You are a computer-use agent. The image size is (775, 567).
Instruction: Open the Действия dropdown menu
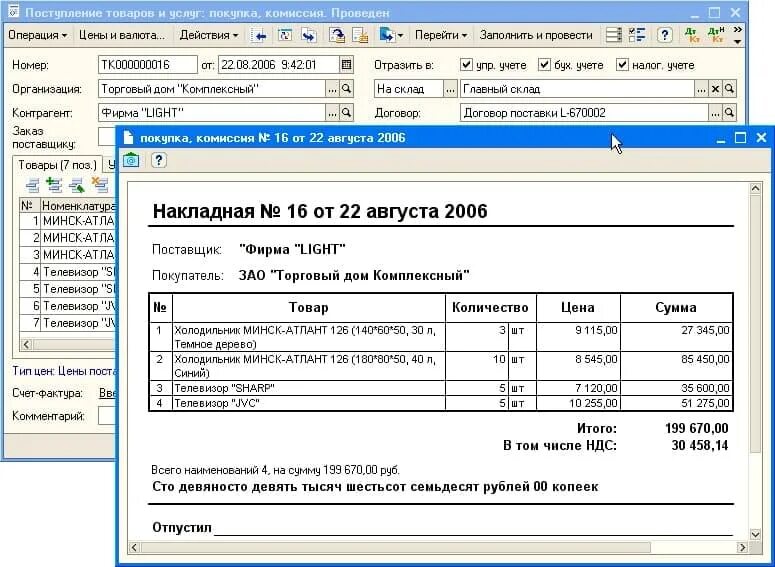coord(209,35)
